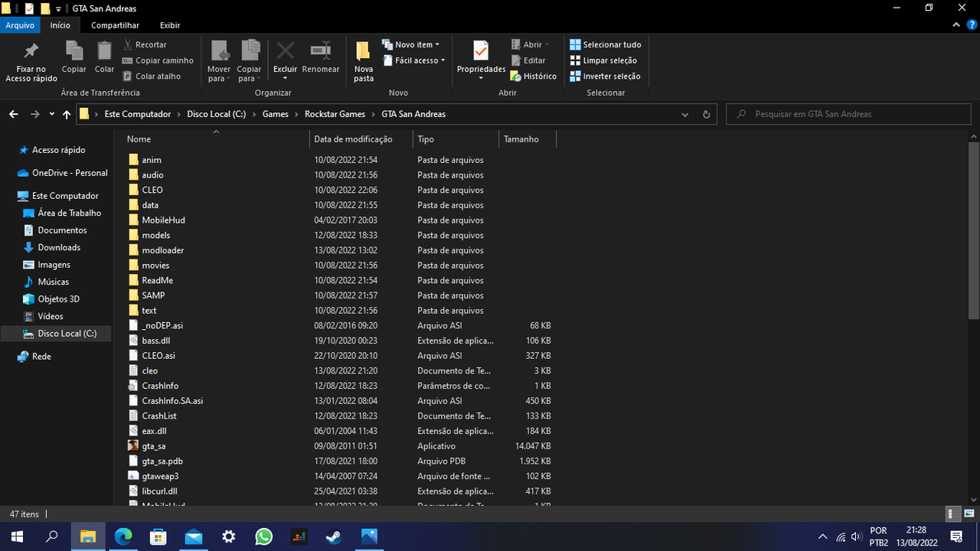Switch to large icons view layout
The image size is (980, 551).
(x=969, y=514)
